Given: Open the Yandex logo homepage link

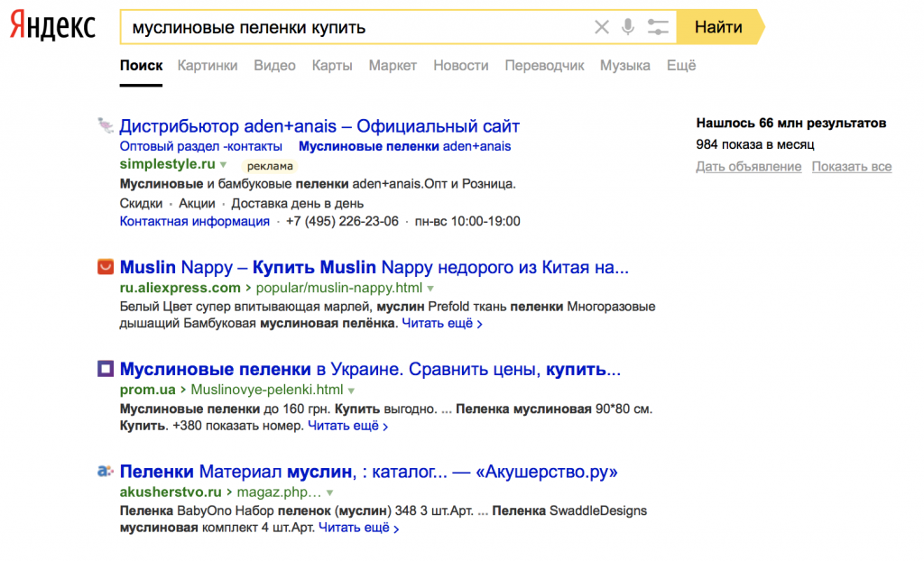Looking at the screenshot, I should point(52,25).
